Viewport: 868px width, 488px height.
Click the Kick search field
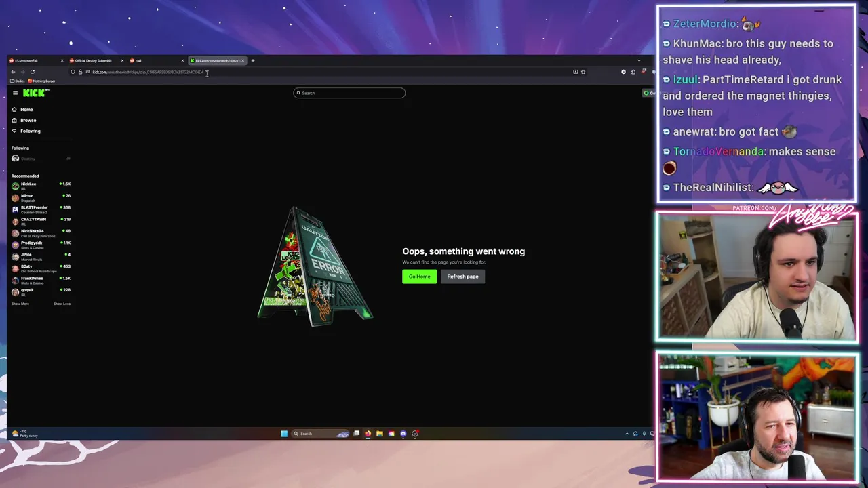click(349, 93)
